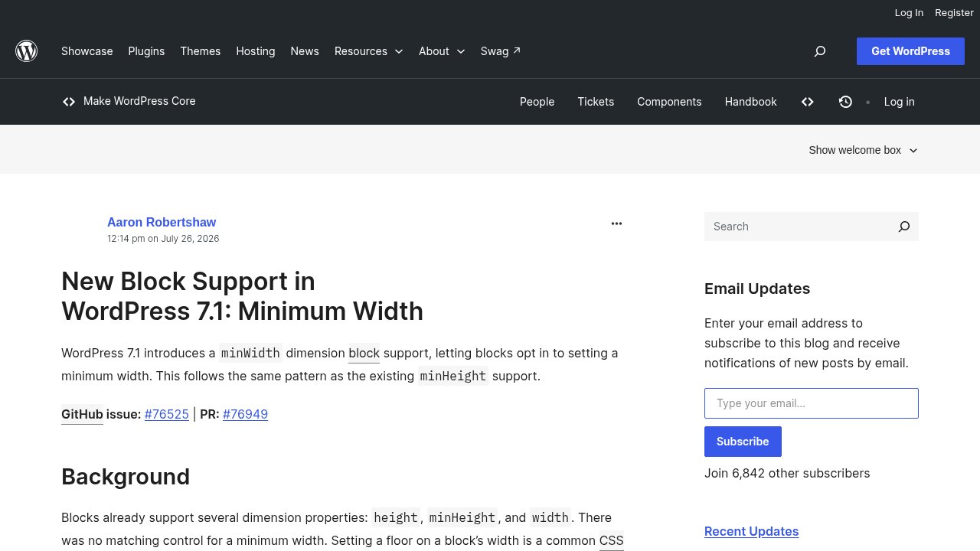Open the post title Minimum Width link
980x551 pixels.
[242, 296]
